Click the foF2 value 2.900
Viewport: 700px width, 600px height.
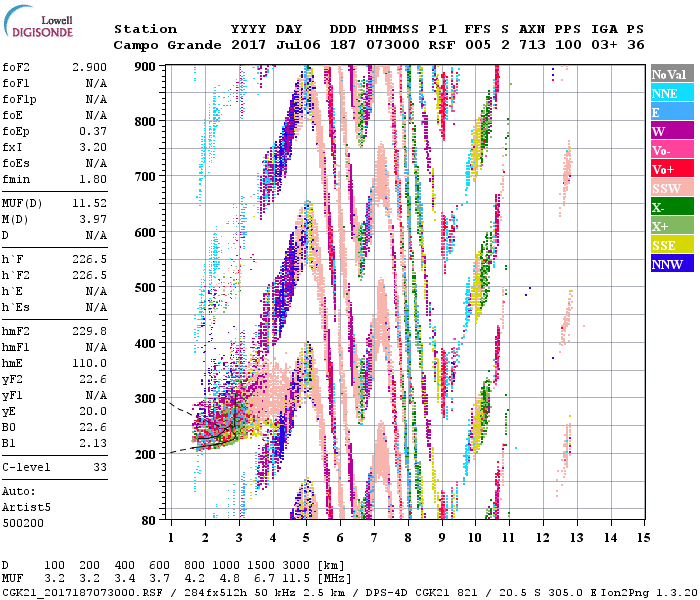[89, 67]
